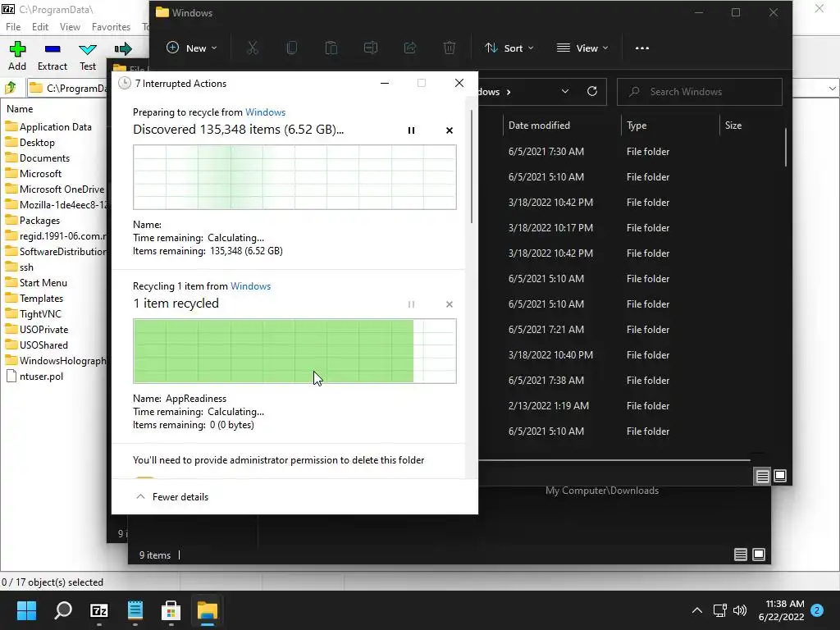
Task: Click Share icon in Explorer toolbar
Action: (x=410, y=48)
